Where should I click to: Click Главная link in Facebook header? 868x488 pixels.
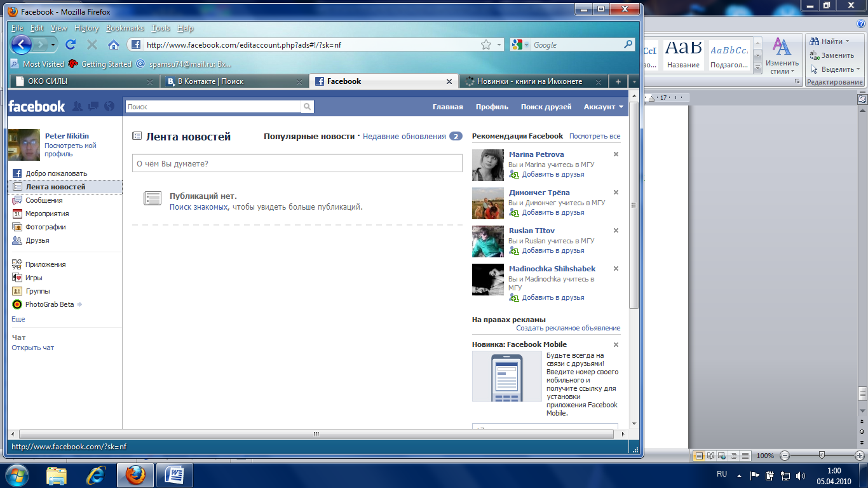pos(448,107)
